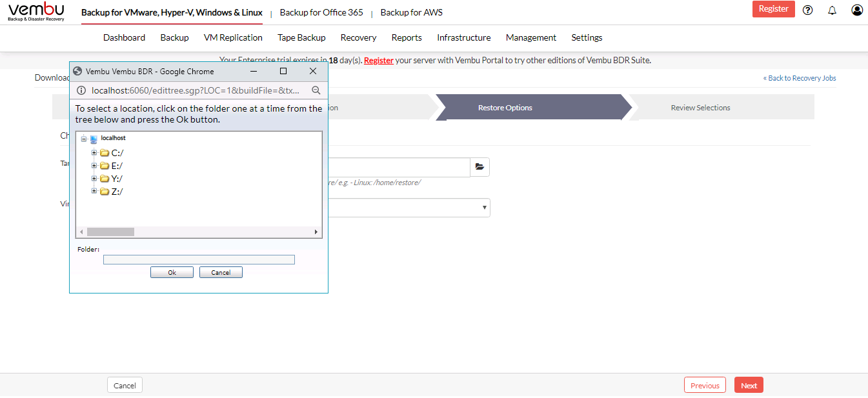Screen dimensions: 868x398
Task: Select the Z:/ tree entry
Action: click(x=117, y=192)
